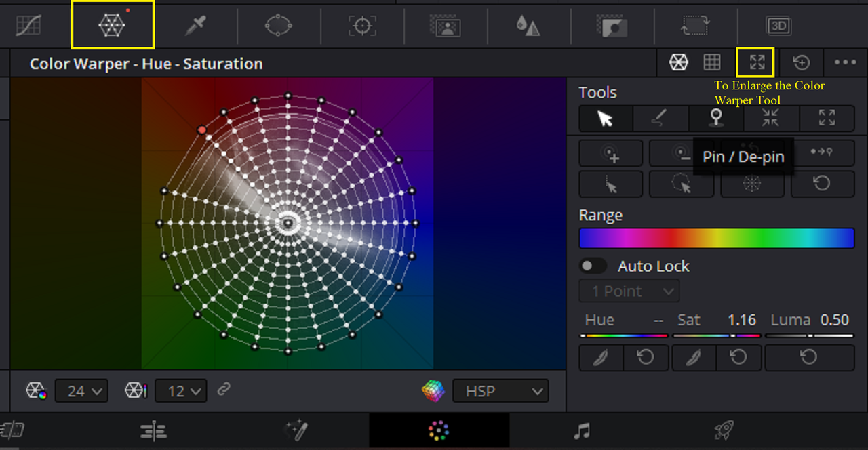
Task: Click the Range heading label
Action: (x=600, y=216)
